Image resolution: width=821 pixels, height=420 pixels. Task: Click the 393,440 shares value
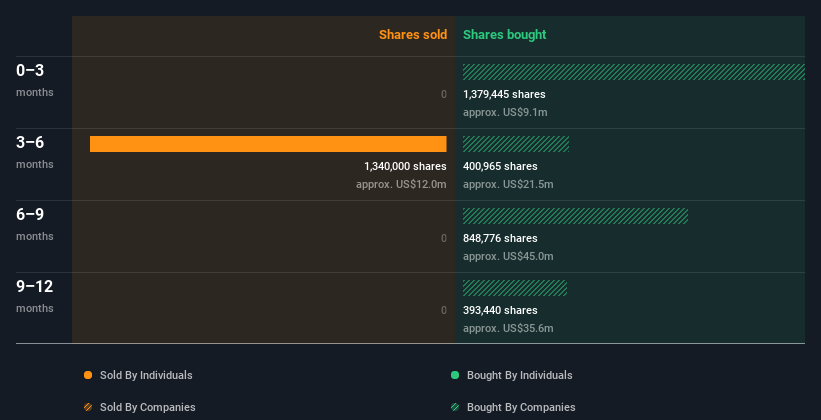tap(500, 310)
